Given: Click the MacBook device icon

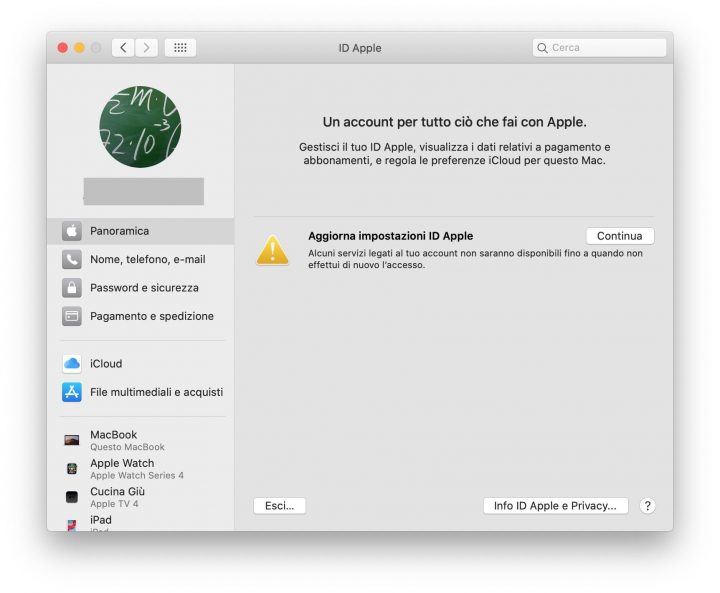Looking at the screenshot, I should coord(72,441).
